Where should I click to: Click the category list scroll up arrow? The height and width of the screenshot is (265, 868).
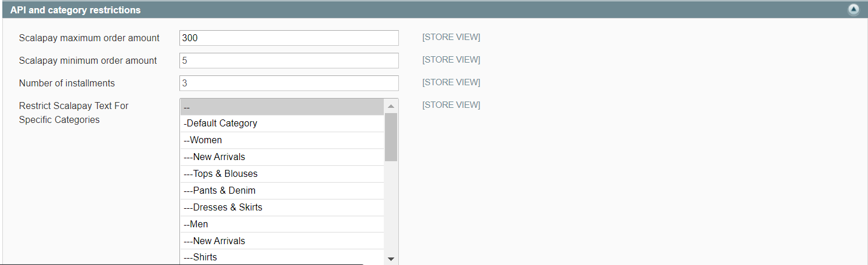point(391,106)
